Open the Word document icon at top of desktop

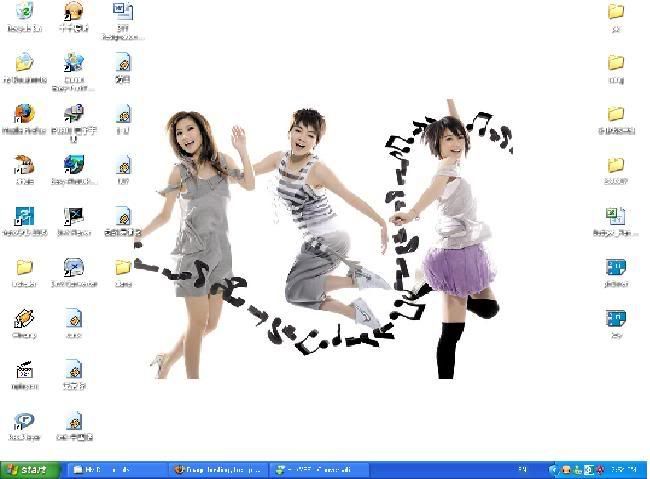[x=123, y=13]
